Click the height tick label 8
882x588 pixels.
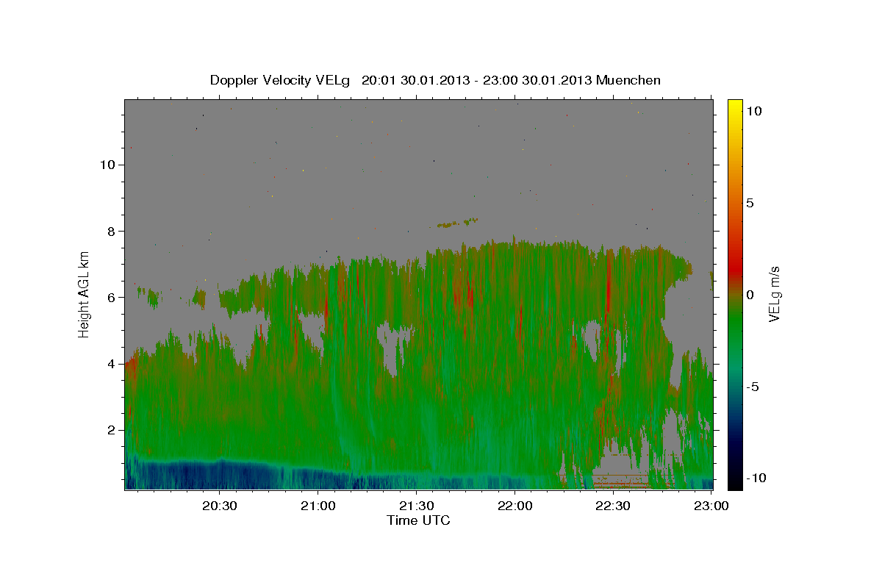point(112,231)
